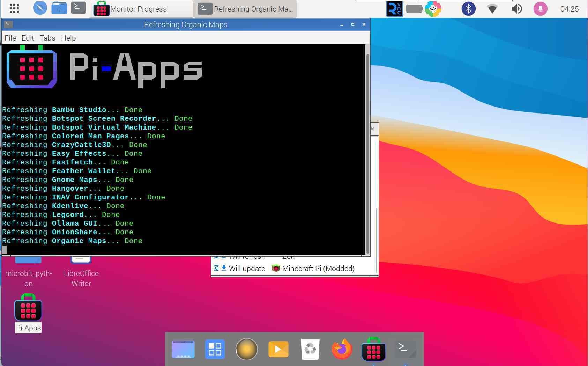The image size is (588, 366).
Task: Open the RealVNC tray icon
Action: (394, 9)
